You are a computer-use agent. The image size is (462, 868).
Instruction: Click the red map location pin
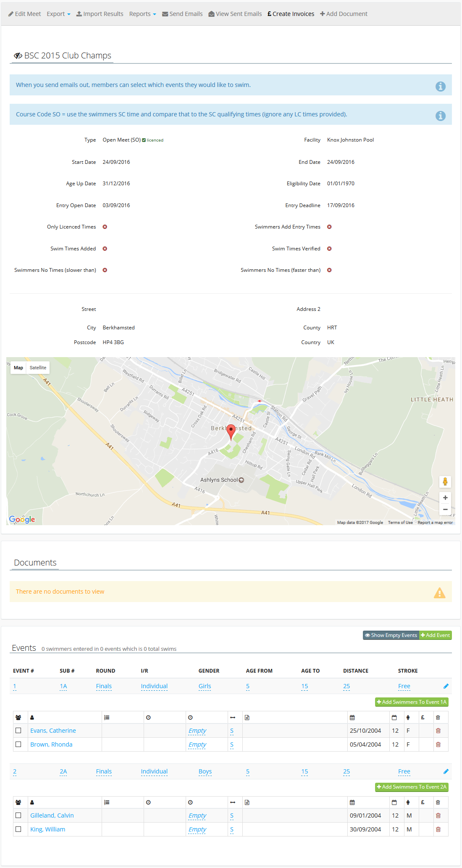point(231,432)
